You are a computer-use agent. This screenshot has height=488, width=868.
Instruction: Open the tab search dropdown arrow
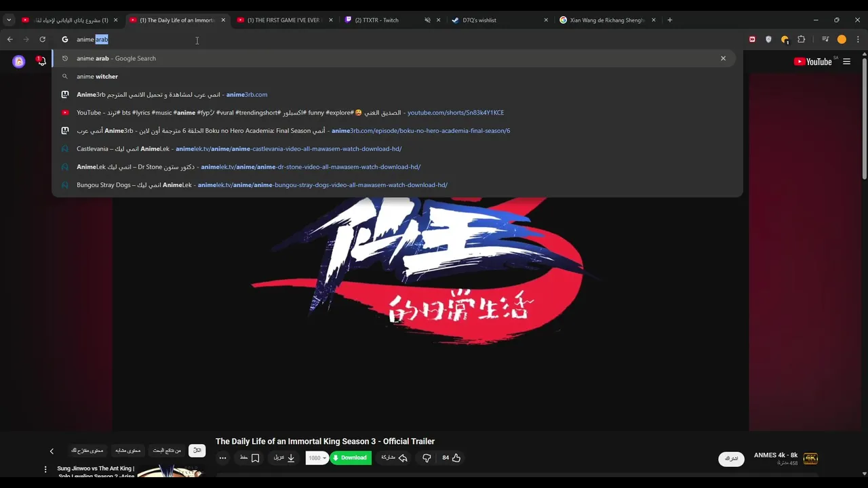(9, 20)
